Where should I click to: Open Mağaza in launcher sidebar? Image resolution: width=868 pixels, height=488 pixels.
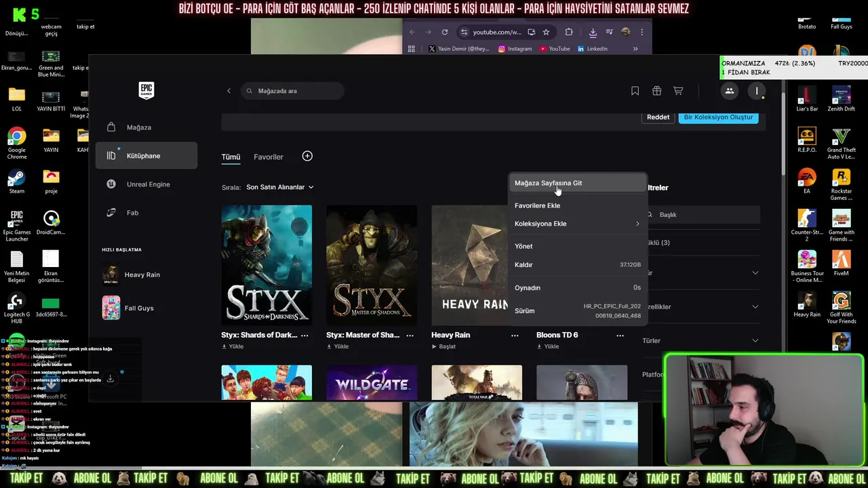pos(146,127)
